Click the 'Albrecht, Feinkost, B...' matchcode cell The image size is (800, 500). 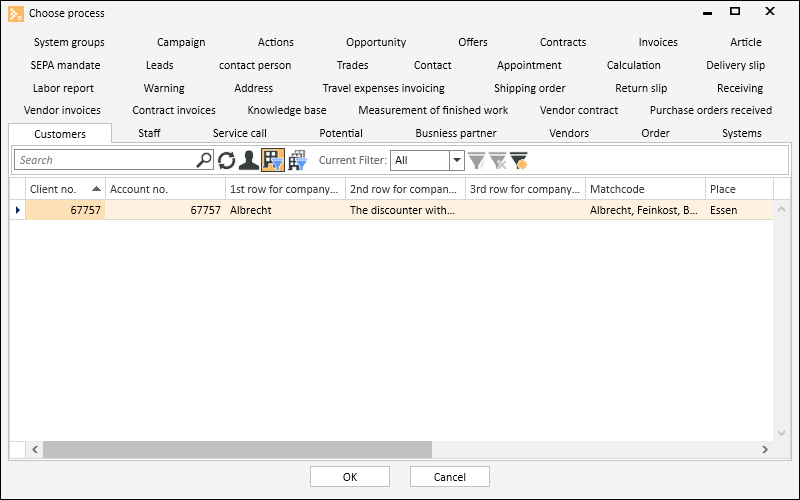coord(645,210)
